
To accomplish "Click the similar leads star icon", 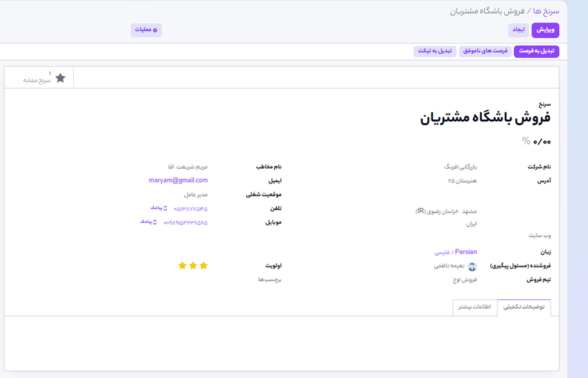I will click(x=60, y=78).
